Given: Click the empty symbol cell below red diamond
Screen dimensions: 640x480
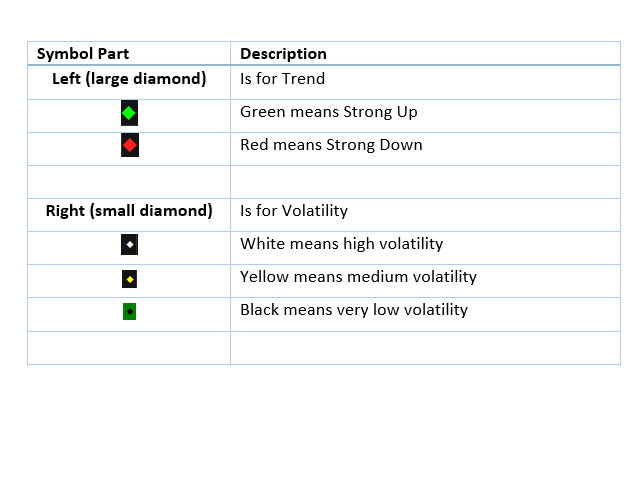Looking at the screenshot, I should pyautogui.click(x=129, y=182).
